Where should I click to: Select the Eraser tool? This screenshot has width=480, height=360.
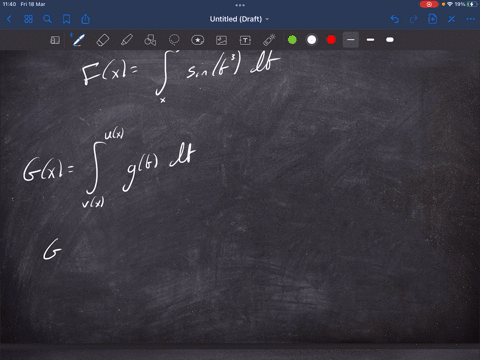point(103,40)
